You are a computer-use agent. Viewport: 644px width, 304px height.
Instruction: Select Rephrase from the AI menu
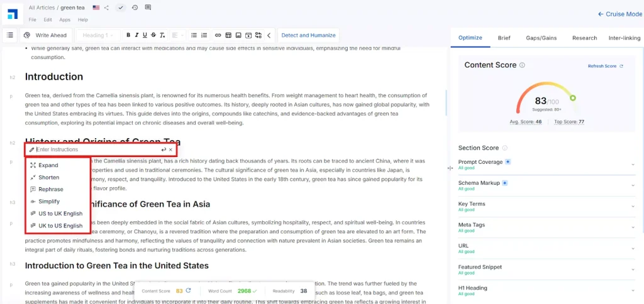coord(50,189)
